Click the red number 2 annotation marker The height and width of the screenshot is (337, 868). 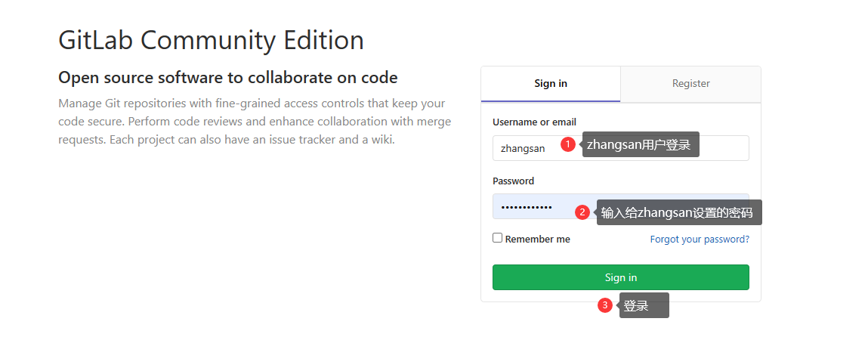582,212
